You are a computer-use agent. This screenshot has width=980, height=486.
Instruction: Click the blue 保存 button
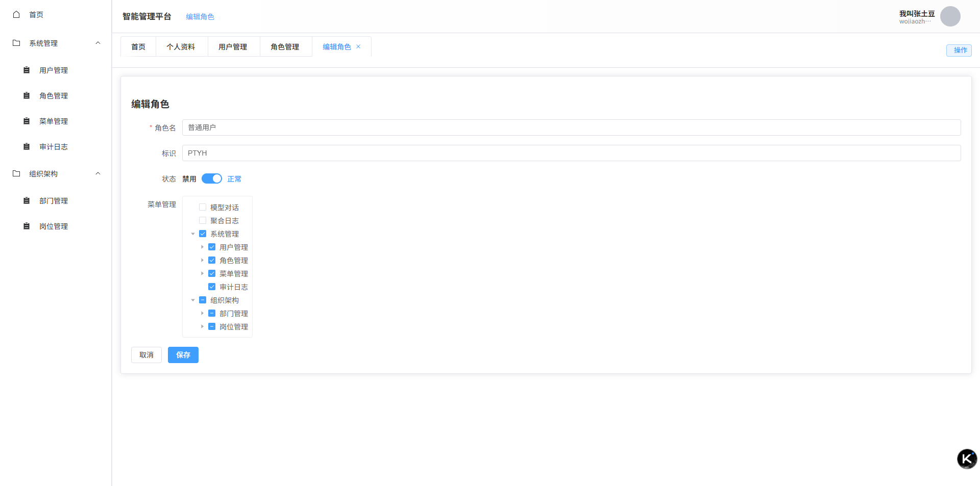coord(183,355)
